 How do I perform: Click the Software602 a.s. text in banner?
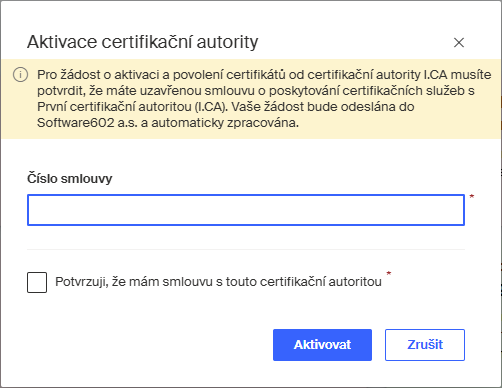(87, 123)
